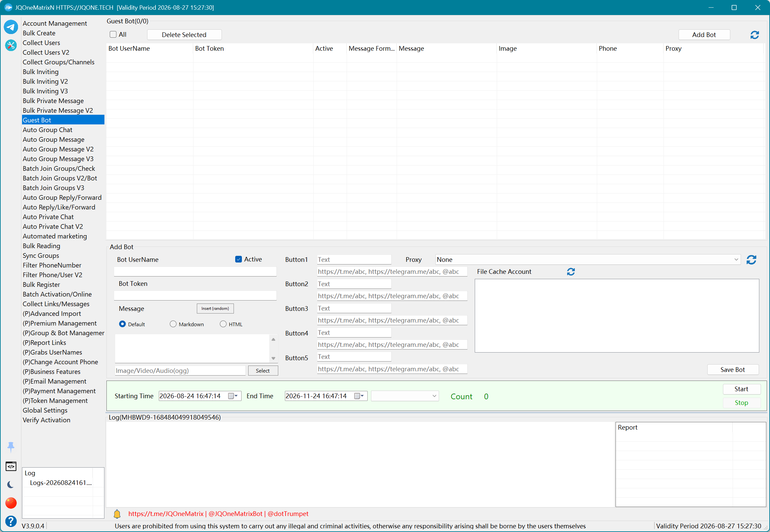Viewport: 770px width, 532px height.
Task: Click the Start button
Action: pyautogui.click(x=742, y=389)
